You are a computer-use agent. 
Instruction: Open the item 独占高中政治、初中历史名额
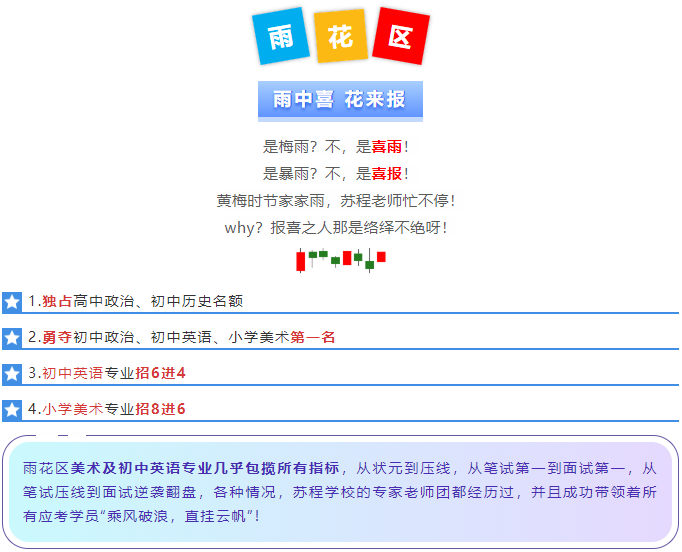click(142, 301)
